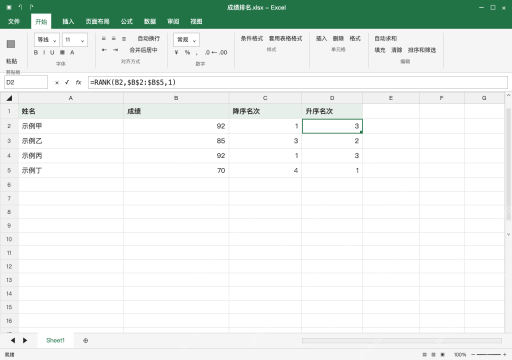Viewport: 512px width, 360px height.
Task: Click 自动求和 AutoSum
Action: point(386,38)
